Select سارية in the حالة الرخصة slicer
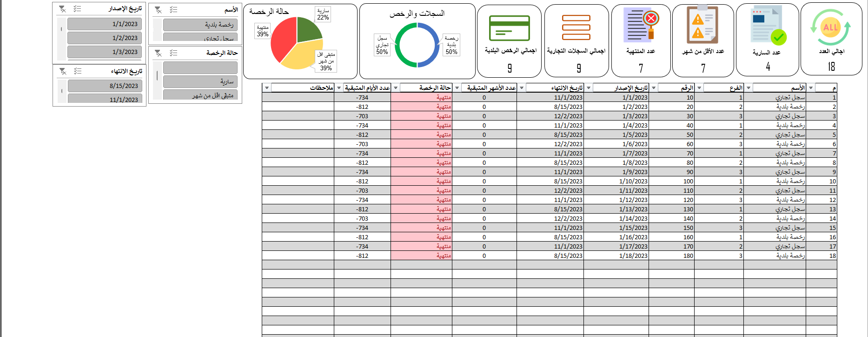Image resolution: width=868 pixels, height=337 pixels. click(x=200, y=81)
